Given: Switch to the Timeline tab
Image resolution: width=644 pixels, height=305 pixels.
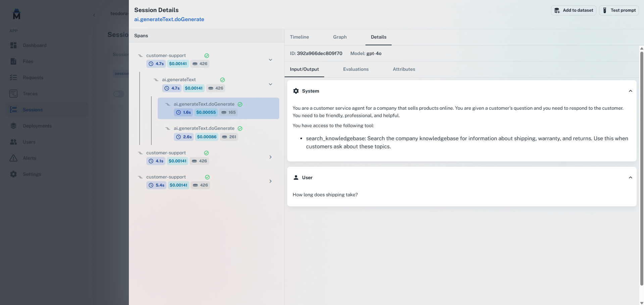Looking at the screenshot, I should (299, 37).
